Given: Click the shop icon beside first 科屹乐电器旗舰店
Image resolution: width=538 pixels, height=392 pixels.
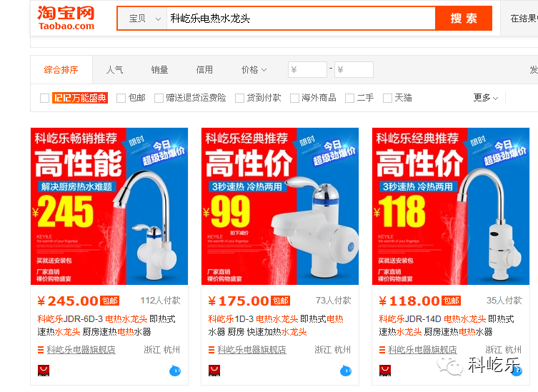Looking at the screenshot, I should pyautogui.click(x=41, y=350).
